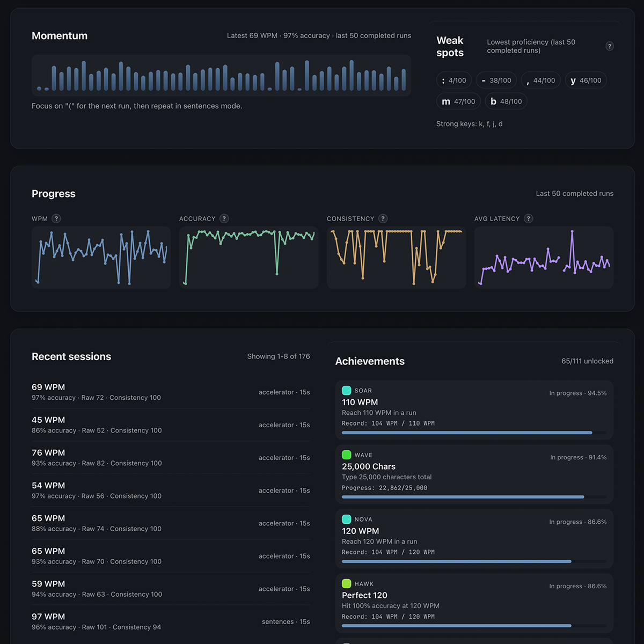Screen dimensions: 644x644
Task: Click the green WAVE achievement badge icon
Action: (346, 455)
